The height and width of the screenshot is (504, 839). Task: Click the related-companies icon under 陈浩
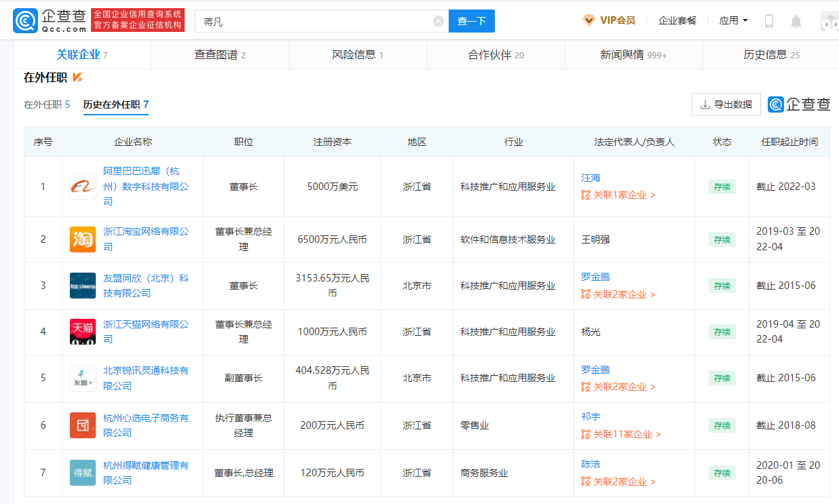tap(586, 482)
